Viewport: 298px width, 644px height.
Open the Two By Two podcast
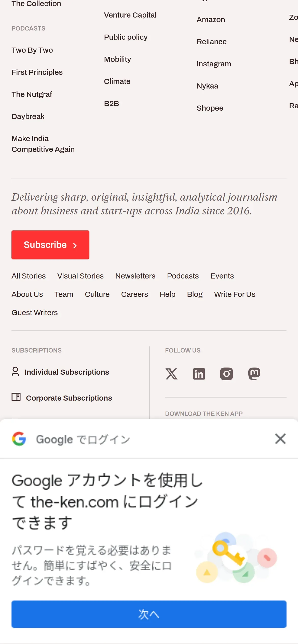(32, 50)
